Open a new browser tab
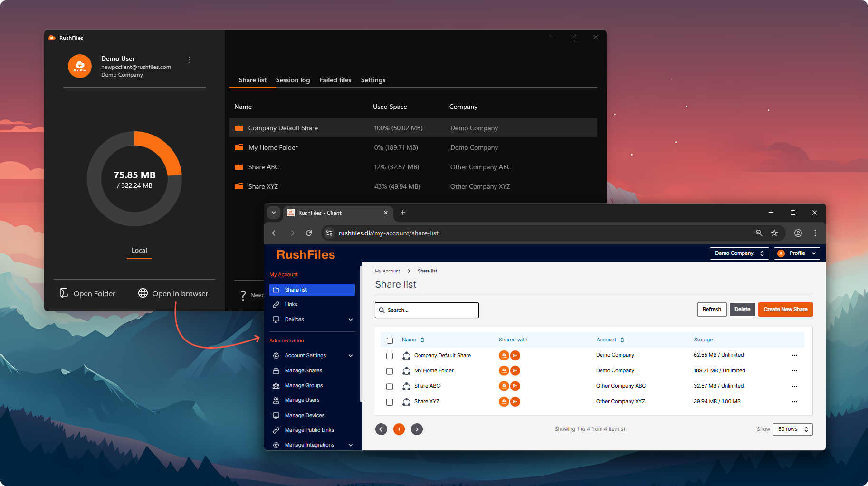 403,213
